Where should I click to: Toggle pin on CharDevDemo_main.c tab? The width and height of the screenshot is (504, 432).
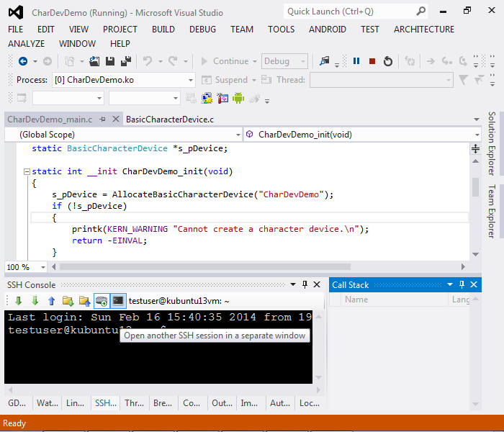click(102, 120)
